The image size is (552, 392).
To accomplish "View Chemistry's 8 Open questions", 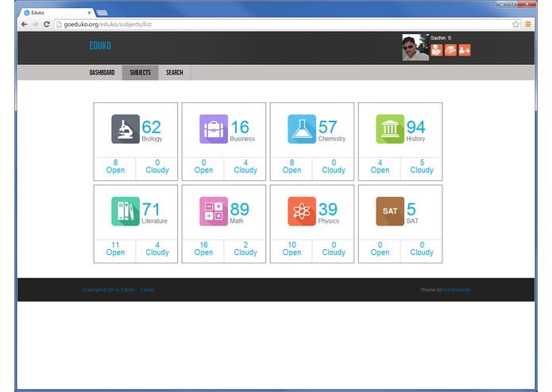I will click(x=291, y=167).
